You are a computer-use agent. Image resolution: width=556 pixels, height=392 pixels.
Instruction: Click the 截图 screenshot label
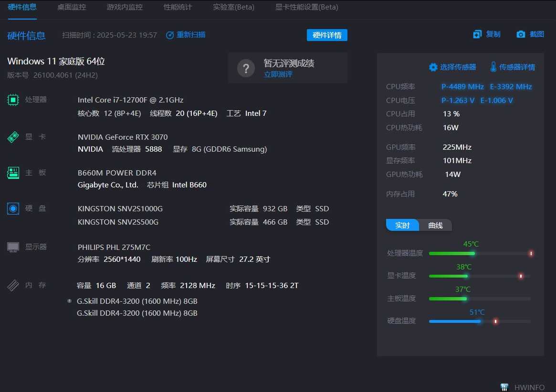tap(537, 34)
